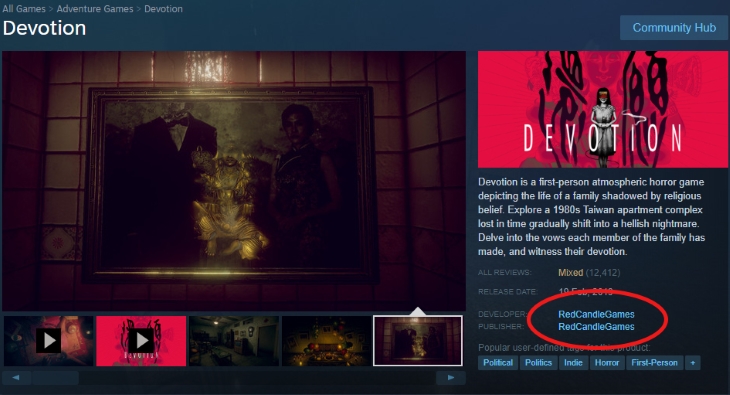Open the Indie tag

click(573, 362)
